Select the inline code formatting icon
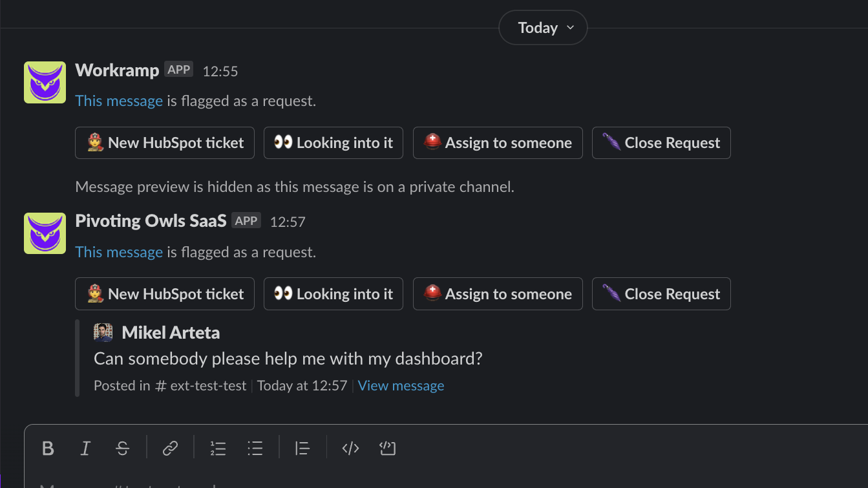Viewport: 868px width, 488px height. [350, 448]
